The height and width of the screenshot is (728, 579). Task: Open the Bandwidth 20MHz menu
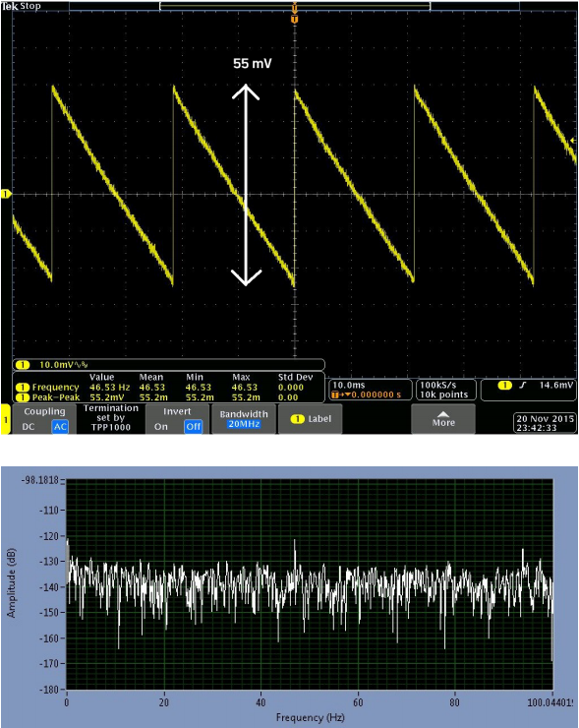pyautogui.click(x=244, y=419)
